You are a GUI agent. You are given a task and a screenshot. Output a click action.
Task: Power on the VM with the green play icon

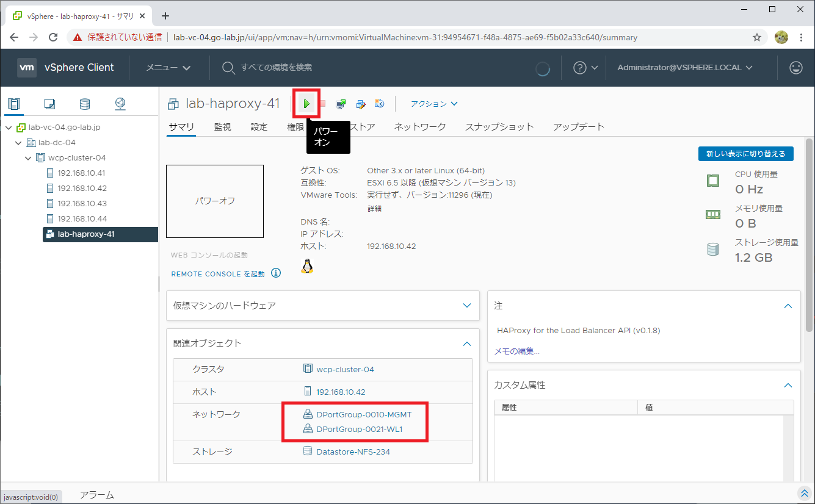coord(306,104)
